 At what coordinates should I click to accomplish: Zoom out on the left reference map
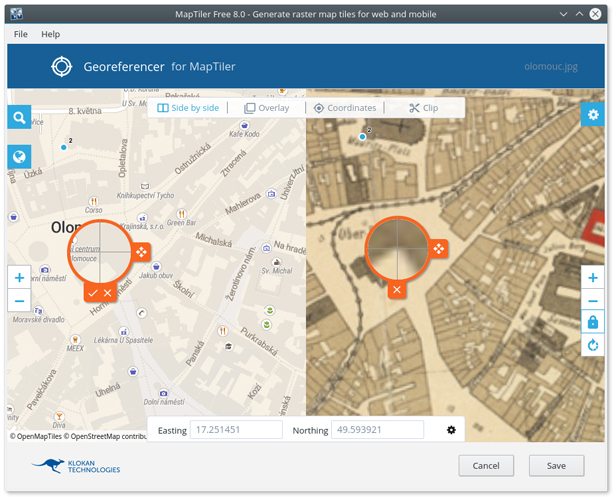[19, 301]
